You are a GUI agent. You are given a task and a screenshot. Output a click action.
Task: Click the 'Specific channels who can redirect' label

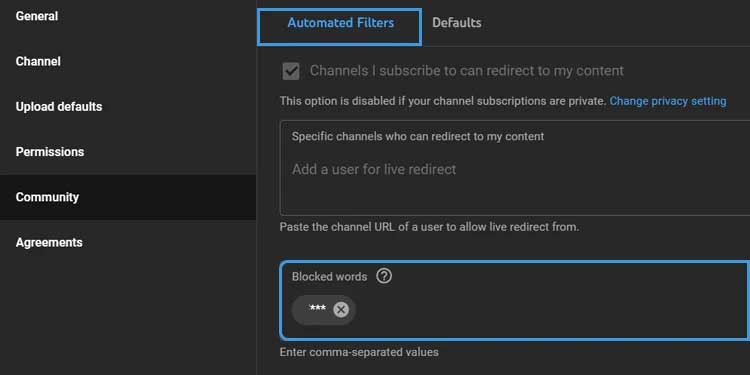[418, 136]
